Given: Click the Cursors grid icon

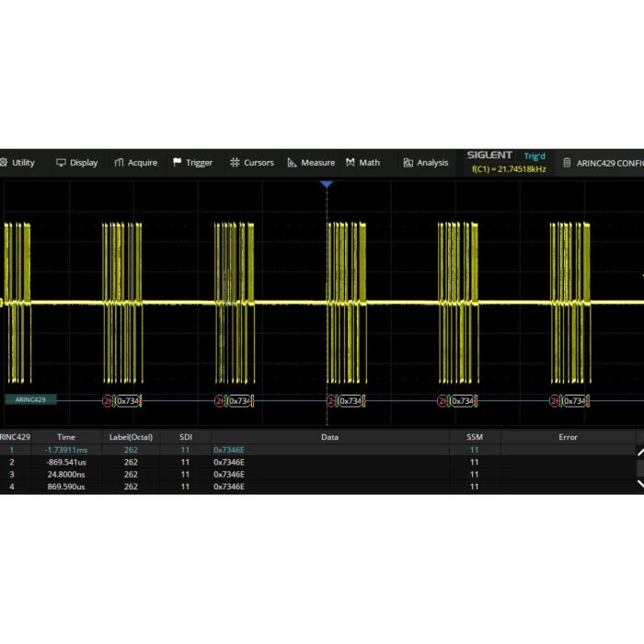Looking at the screenshot, I should 236,163.
